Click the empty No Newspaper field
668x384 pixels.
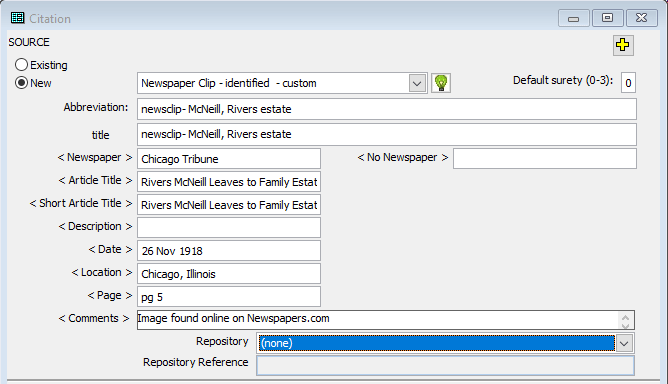pyautogui.click(x=545, y=159)
